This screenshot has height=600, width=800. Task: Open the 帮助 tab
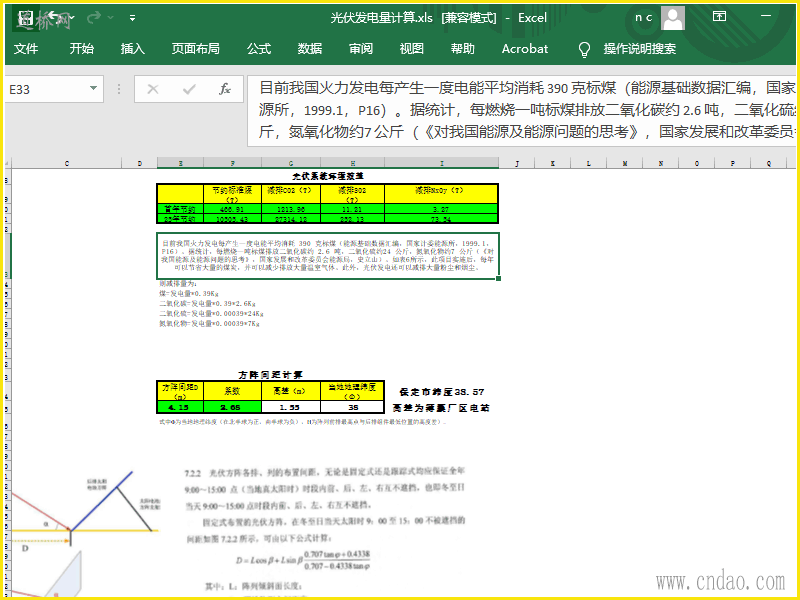(x=463, y=48)
